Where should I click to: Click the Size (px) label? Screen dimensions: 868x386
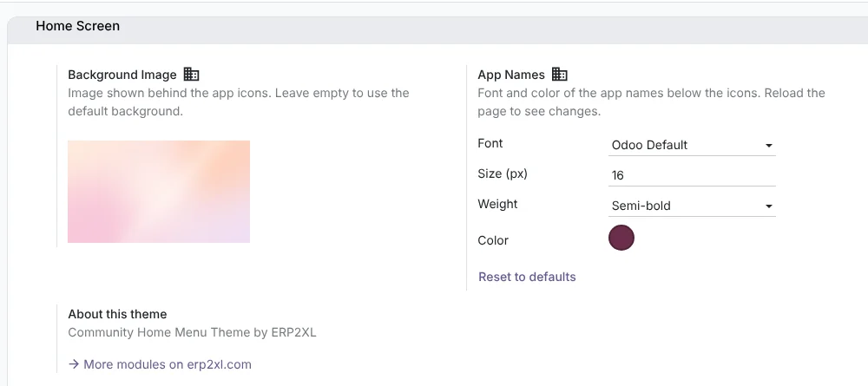click(503, 173)
